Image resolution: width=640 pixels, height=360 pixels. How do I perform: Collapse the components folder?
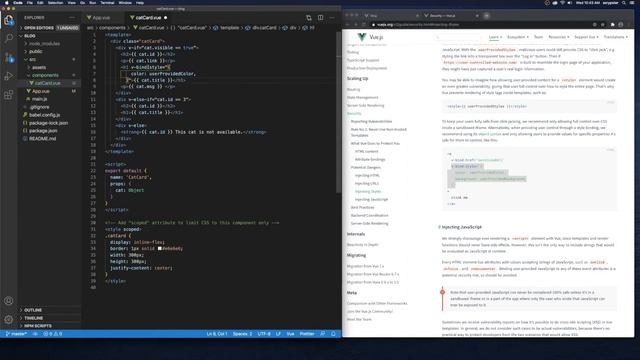pyautogui.click(x=49, y=75)
